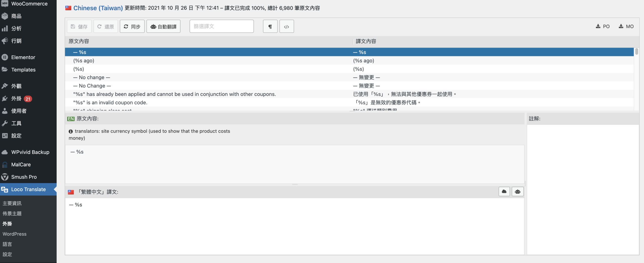Select the "— No change —" source row
644x263 pixels.
click(x=92, y=77)
